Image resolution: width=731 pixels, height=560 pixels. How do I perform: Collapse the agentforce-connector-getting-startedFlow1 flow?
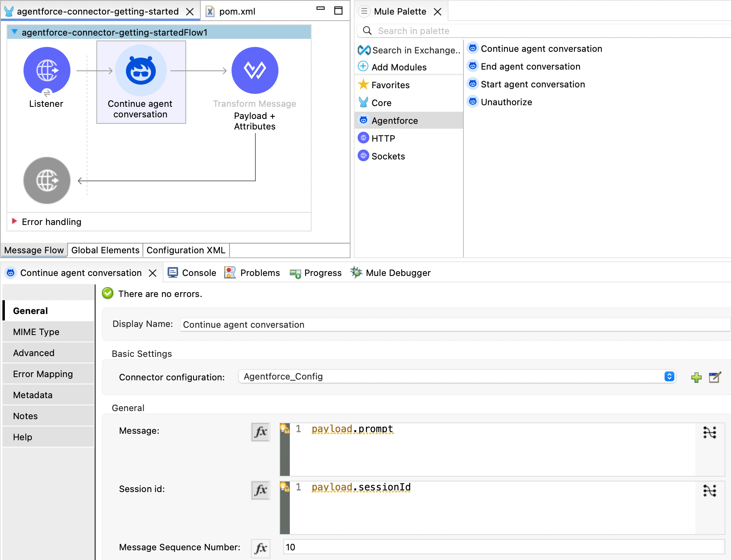tap(15, 32)
